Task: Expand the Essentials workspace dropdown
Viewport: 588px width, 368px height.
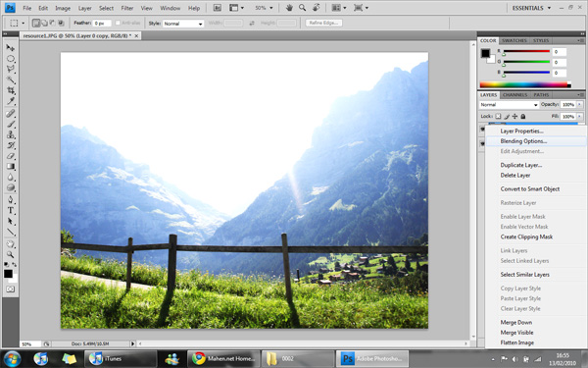Action: (x=531, y=8)
